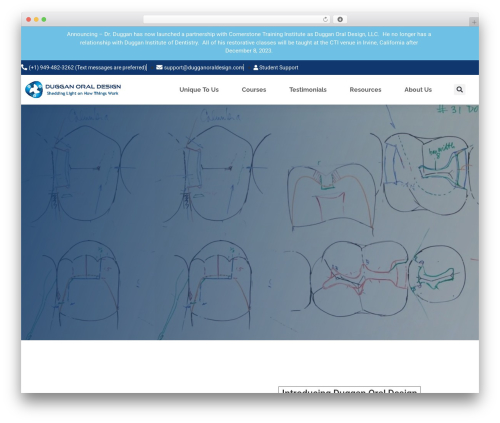Maximize the window with green button
This screenshot has width=500, height=423.
pos(44,19)
